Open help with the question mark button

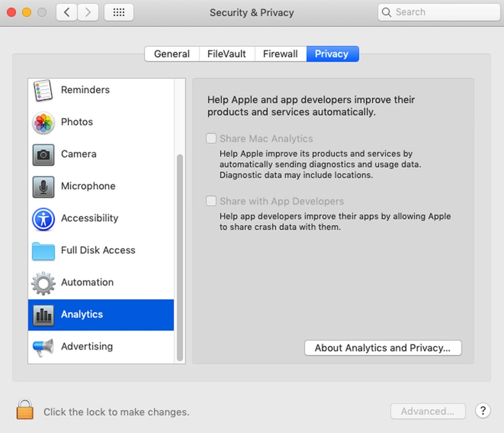pos(482,411)
